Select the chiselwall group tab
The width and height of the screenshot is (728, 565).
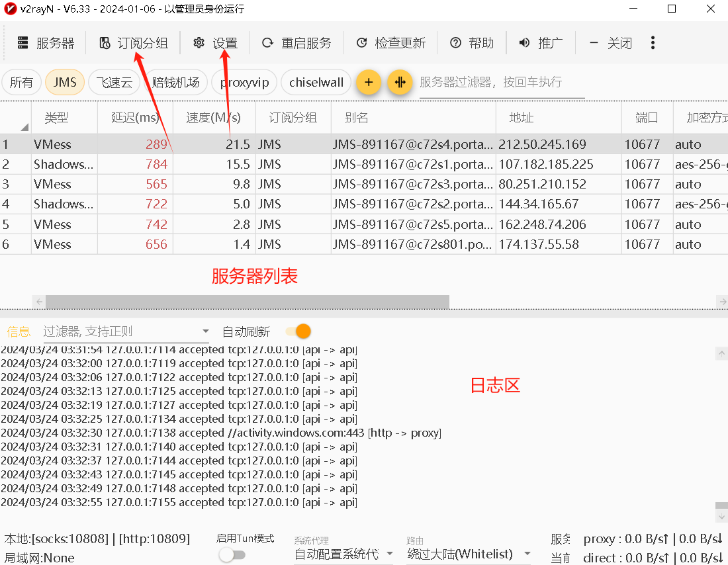[x=316, y=83]
